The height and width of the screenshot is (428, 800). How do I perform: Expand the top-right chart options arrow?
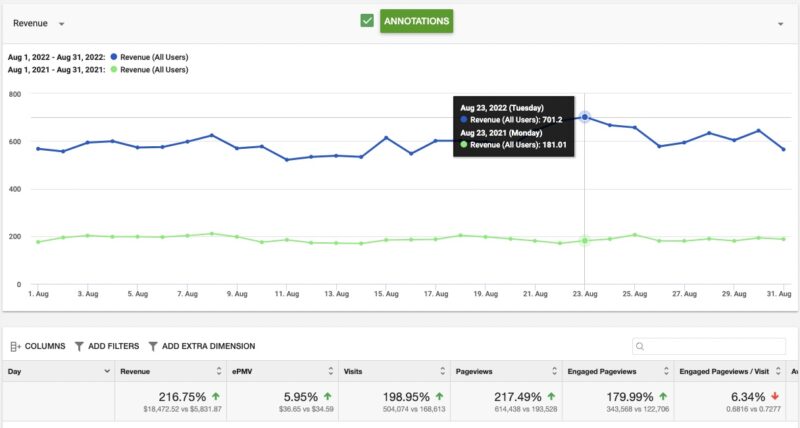pos(780,23)
